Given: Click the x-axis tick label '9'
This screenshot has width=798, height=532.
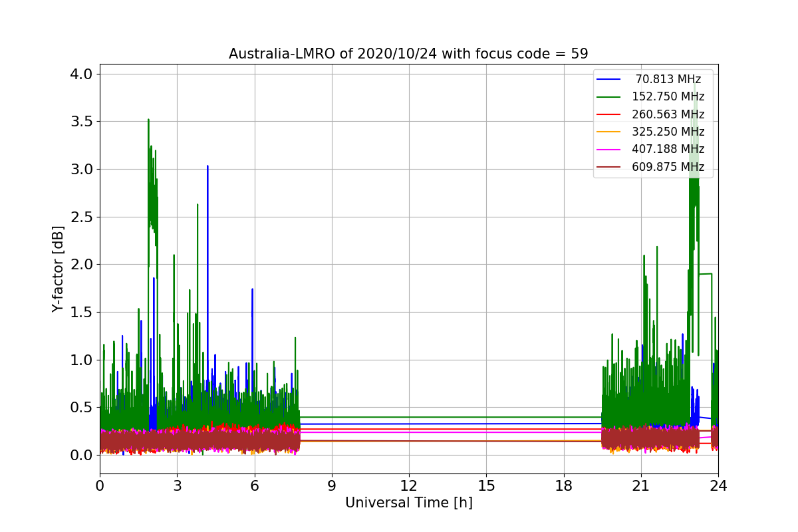Looking at the screenshot, I should click(332, 486).
